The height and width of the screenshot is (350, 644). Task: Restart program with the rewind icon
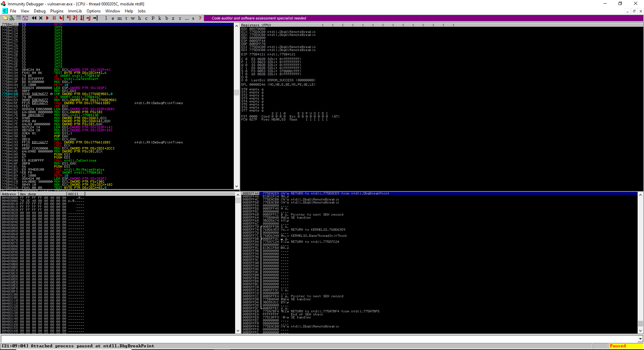[x=34, y=18]
